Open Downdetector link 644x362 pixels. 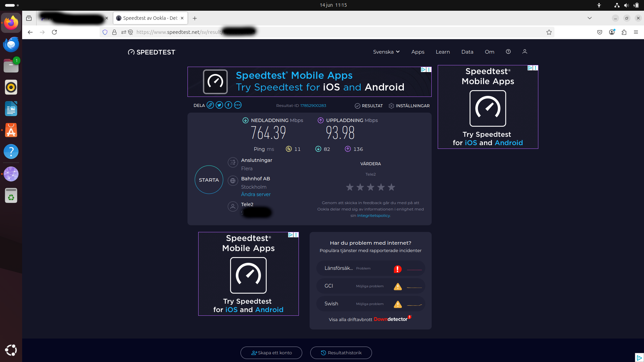(x=392, y=319)
